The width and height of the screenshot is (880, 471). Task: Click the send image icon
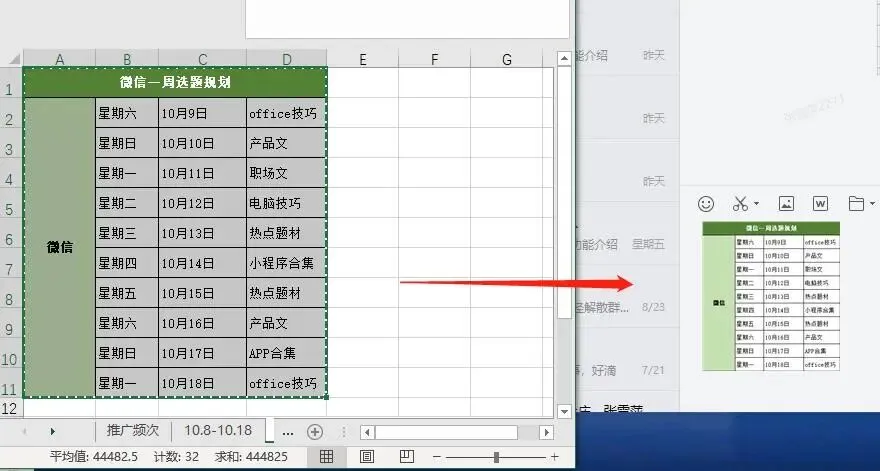pyautogui.click(x=786, y=204)
